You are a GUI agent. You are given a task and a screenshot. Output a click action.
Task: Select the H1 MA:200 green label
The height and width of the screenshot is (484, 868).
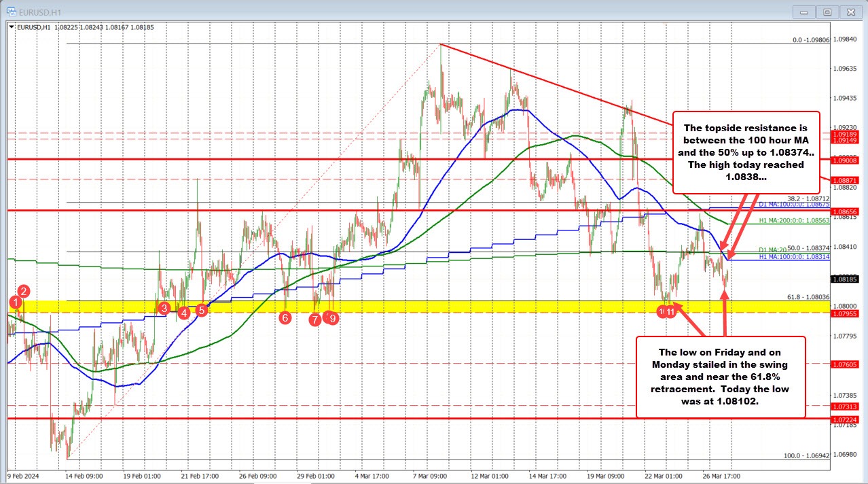[x=793, y=220]
